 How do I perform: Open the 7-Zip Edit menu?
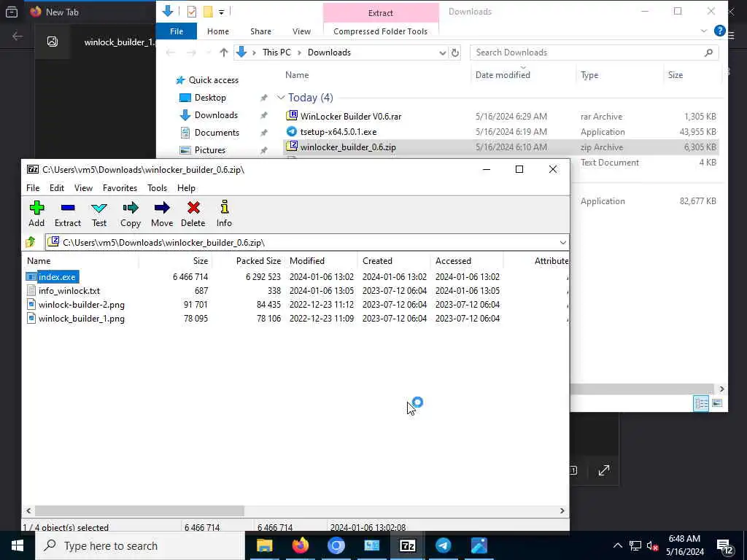pos(57,188)
